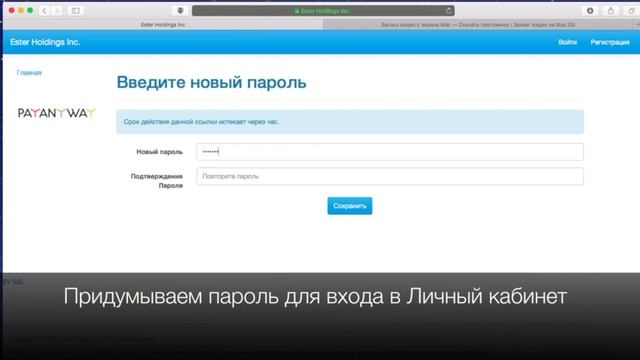Viewport: 640px width, 360px height.
Task: Close the window with red button
Action: point(11,11)
